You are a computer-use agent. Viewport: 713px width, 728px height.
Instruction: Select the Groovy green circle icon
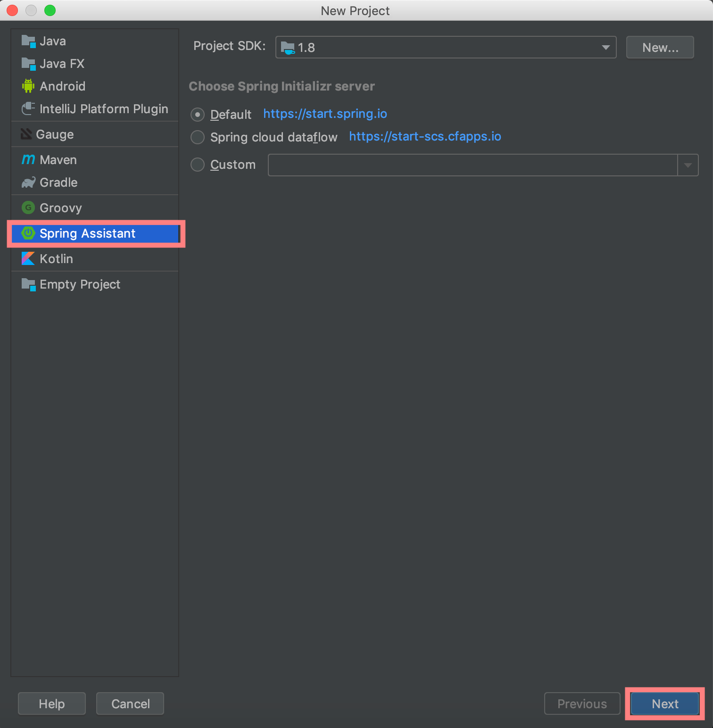(x=28, y=208)
